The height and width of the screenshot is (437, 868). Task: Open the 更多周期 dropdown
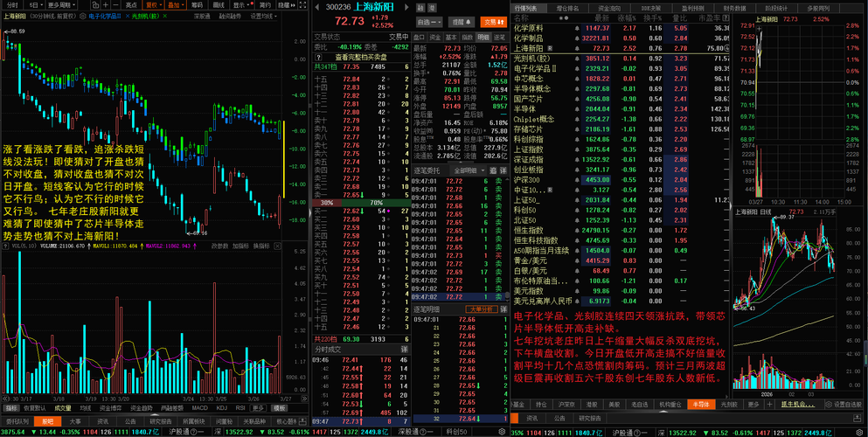(x=61, y=5)
